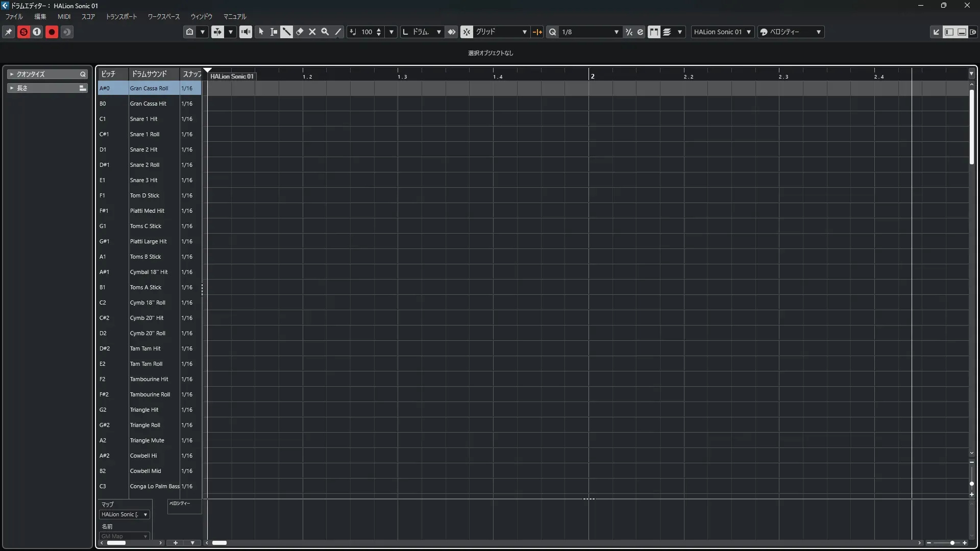The image size is (980, 551).
Task: Toggle left zone visibility button
Action: pyautogui.click(x=949, y=32)
